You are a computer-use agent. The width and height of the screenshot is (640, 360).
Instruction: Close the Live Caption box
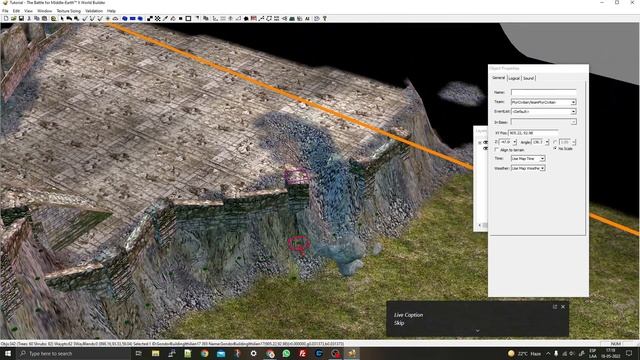click(563, 307)
